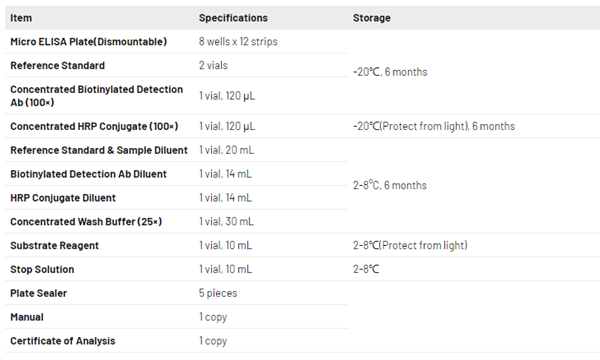Click the '8 wells x 12 strips' specification
The width and height of the screenshot is (600, 360).
point(238,42)
